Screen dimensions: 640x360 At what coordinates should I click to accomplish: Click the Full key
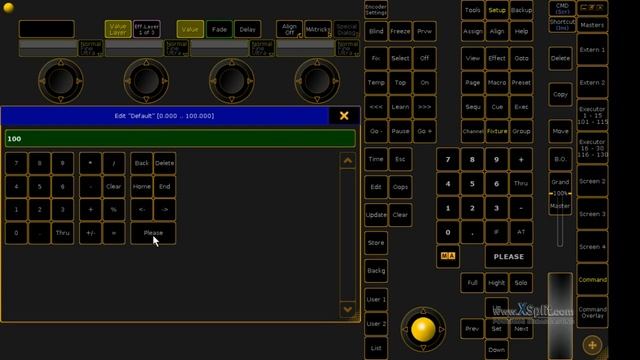pos(472,282)
